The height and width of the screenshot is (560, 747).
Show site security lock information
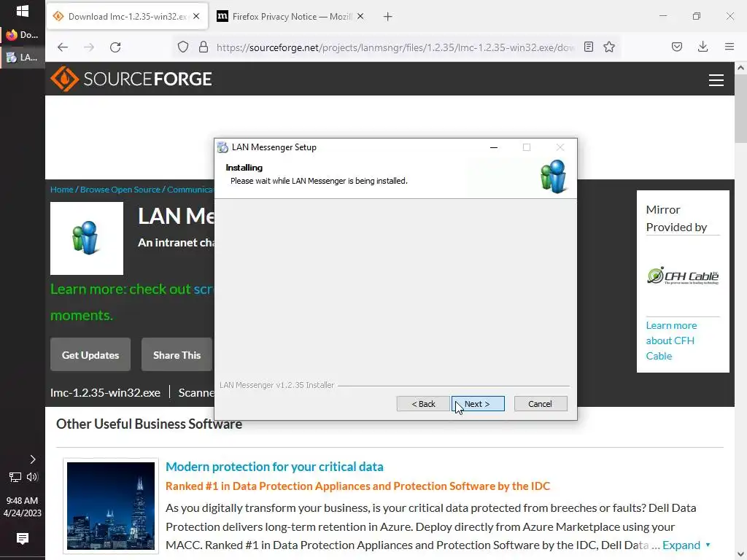[x=204, y=47]
